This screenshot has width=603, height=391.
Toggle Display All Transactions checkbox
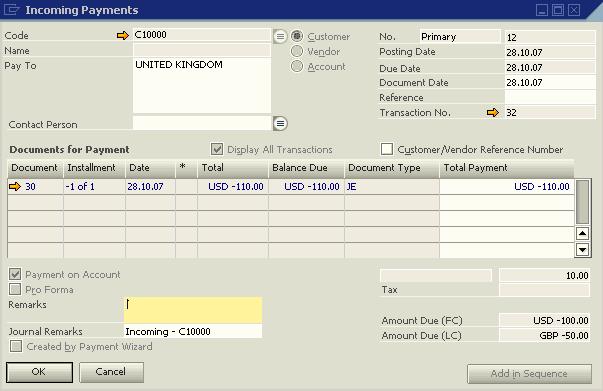coord(217,149)
